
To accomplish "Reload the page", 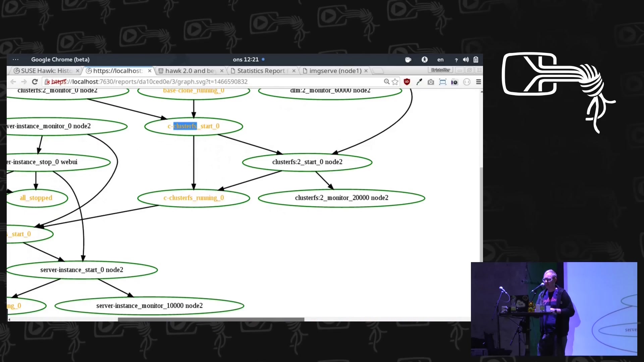I will [35, 82].
